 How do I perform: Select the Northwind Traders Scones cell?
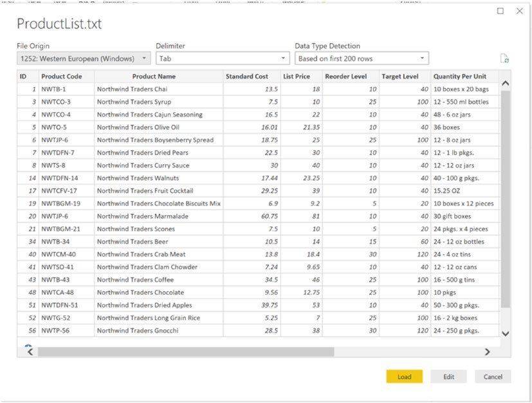tap(159, 229)
